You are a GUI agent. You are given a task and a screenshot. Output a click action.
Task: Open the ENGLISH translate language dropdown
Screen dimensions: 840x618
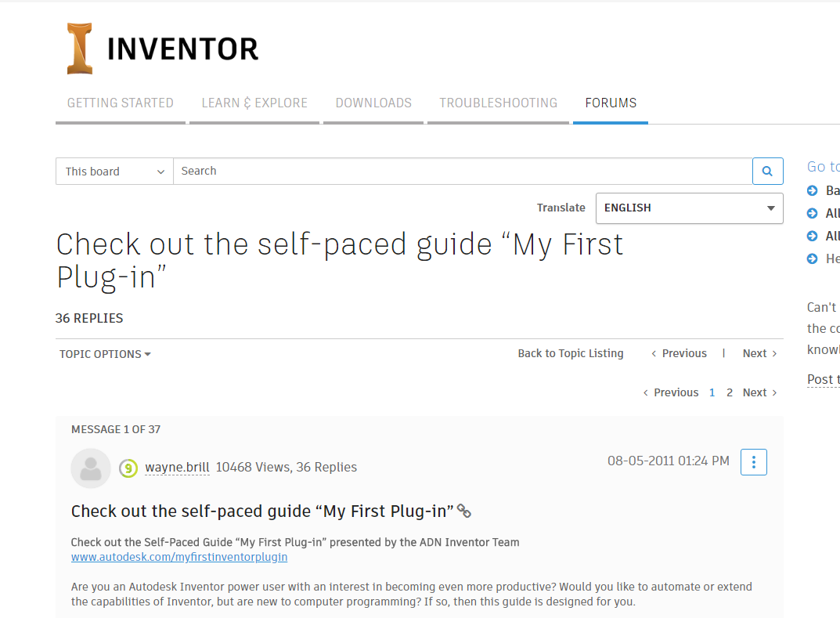pyautogui.click(x=689, y=208)
